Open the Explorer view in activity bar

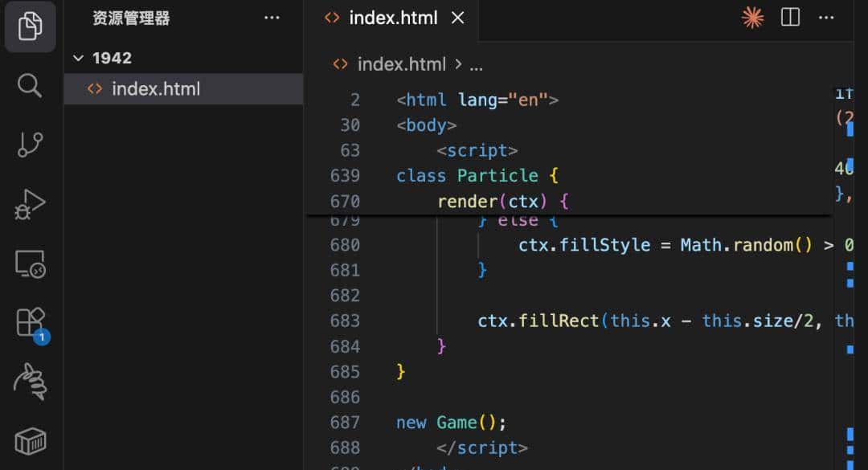(30, 27)
